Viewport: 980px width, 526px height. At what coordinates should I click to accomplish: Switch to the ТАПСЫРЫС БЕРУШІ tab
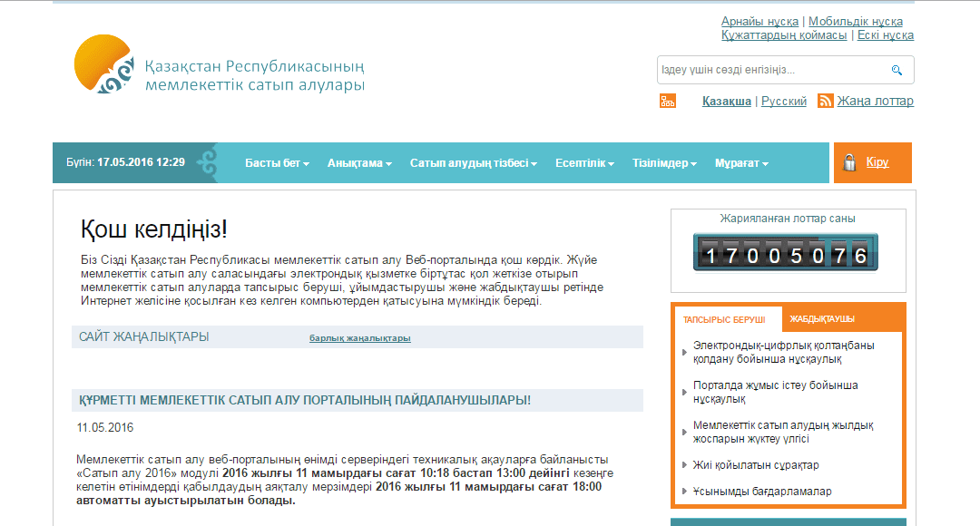[724, 319]
